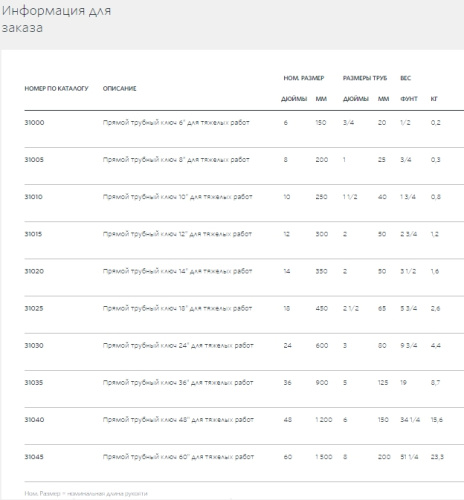The image size is (464, 500).
Task: Click the 'Вес' column header
Action: pos(406,78)
